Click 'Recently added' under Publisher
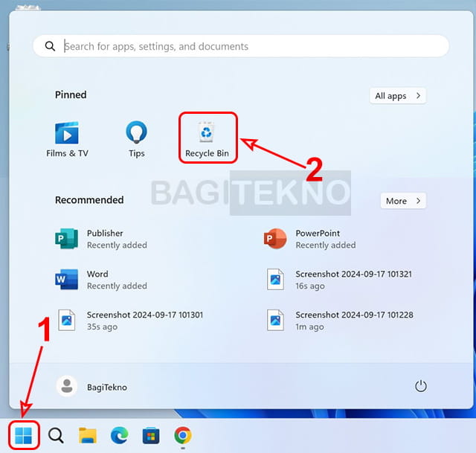This screenshot has height=453, width=476. (x=117, y=245)
